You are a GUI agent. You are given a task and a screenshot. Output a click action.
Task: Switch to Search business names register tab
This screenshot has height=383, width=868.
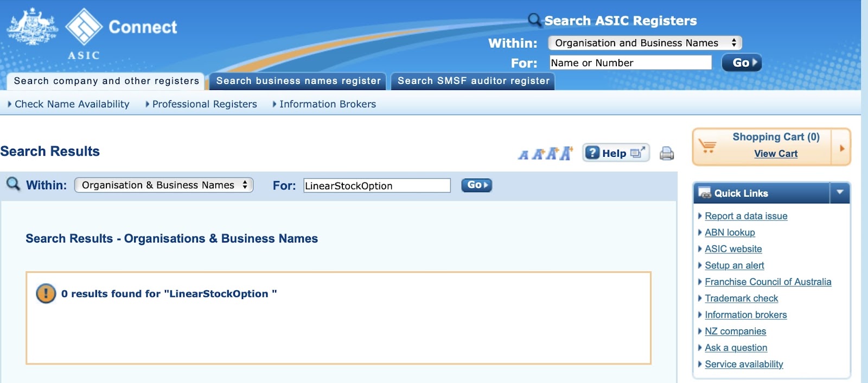click(298, 81)
